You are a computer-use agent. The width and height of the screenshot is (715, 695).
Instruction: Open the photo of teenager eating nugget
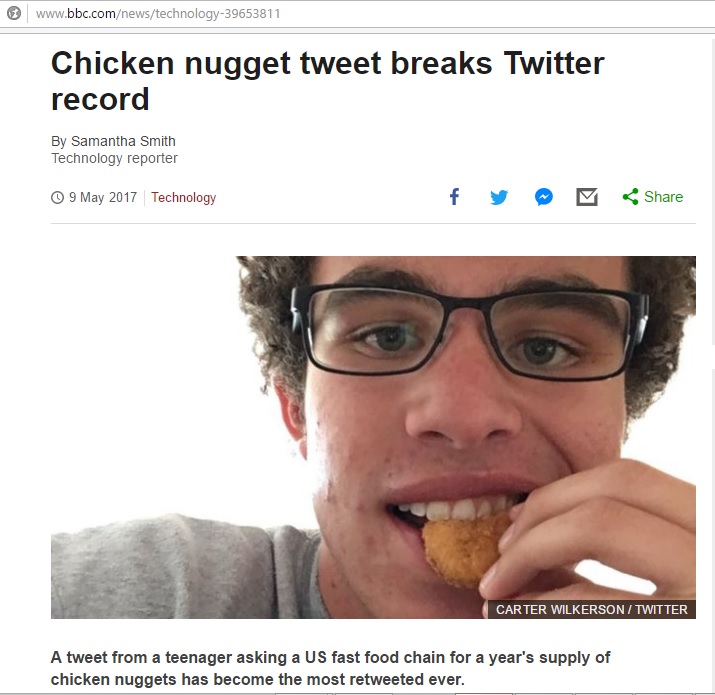click(373, 437)
